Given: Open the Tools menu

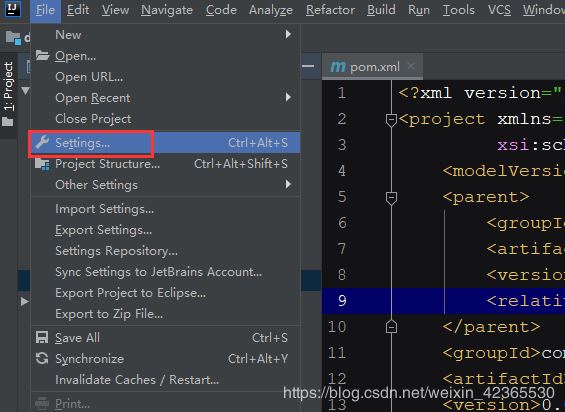Looking at the screenshot, I should coord(459,10).
